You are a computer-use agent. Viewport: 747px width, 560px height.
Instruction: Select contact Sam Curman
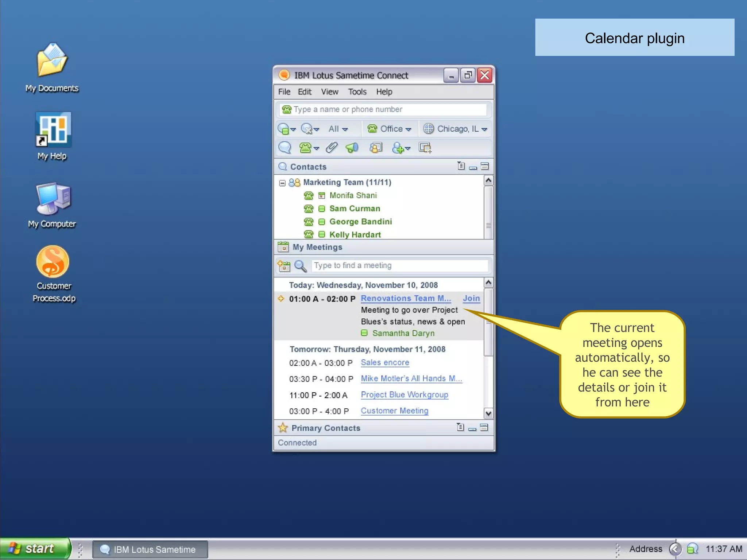(355, 209)
